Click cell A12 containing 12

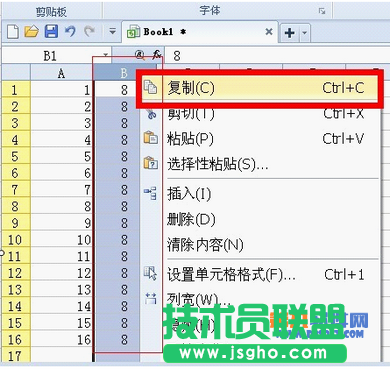click(61, 273)
